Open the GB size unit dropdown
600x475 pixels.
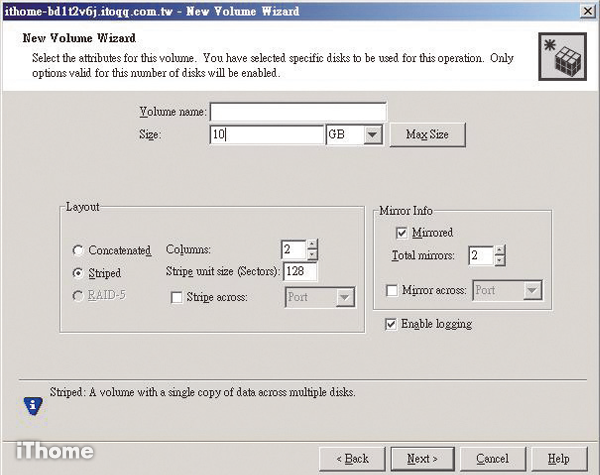click(373, 134)
